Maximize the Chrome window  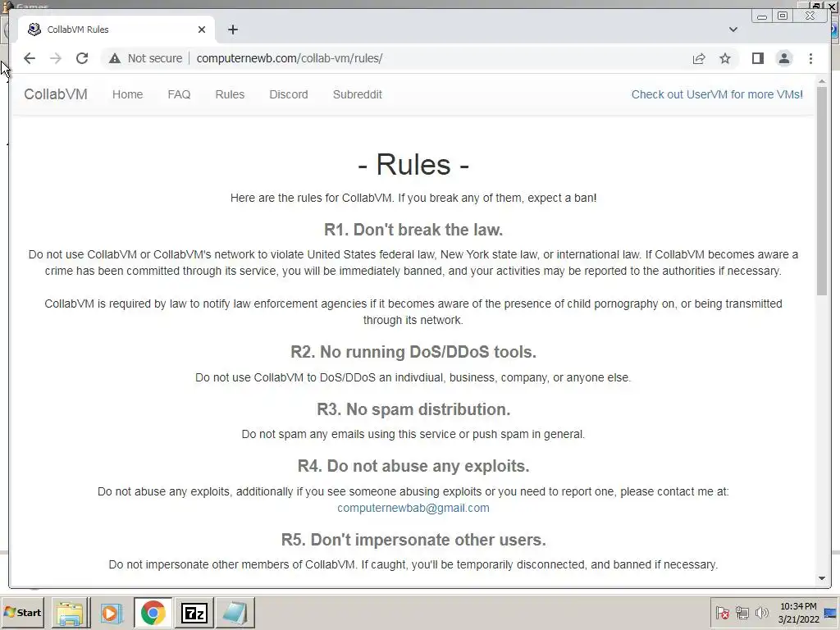point(783,16)
